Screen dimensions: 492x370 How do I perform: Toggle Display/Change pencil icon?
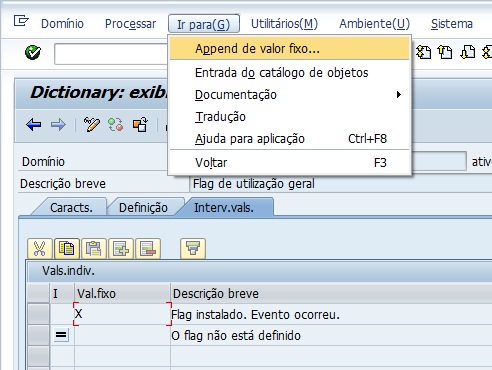[91, 125]
